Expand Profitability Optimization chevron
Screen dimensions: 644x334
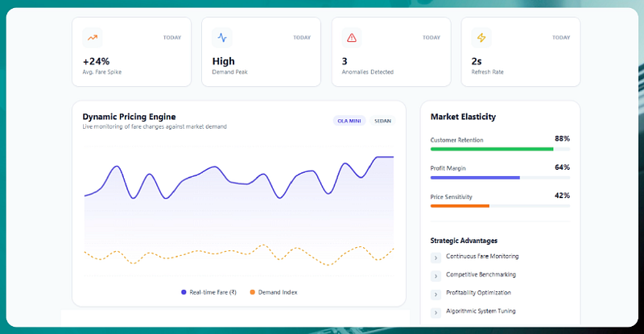[x=436, y=294]
